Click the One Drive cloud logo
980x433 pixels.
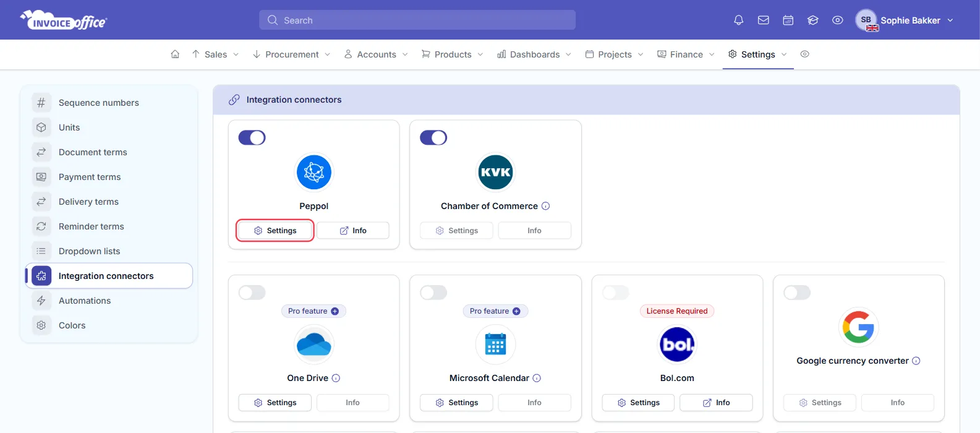(314, 345)
